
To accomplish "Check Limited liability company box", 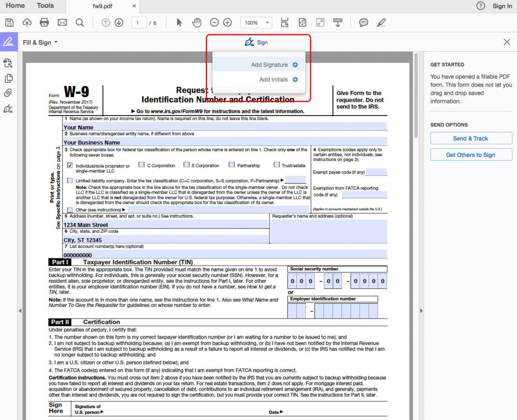I will (70, 180).
